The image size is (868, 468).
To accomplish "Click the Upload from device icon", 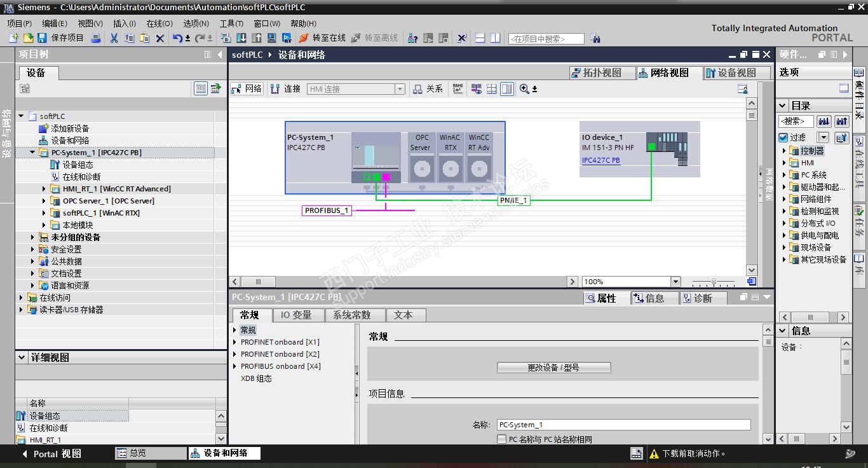I will [257, 38].
